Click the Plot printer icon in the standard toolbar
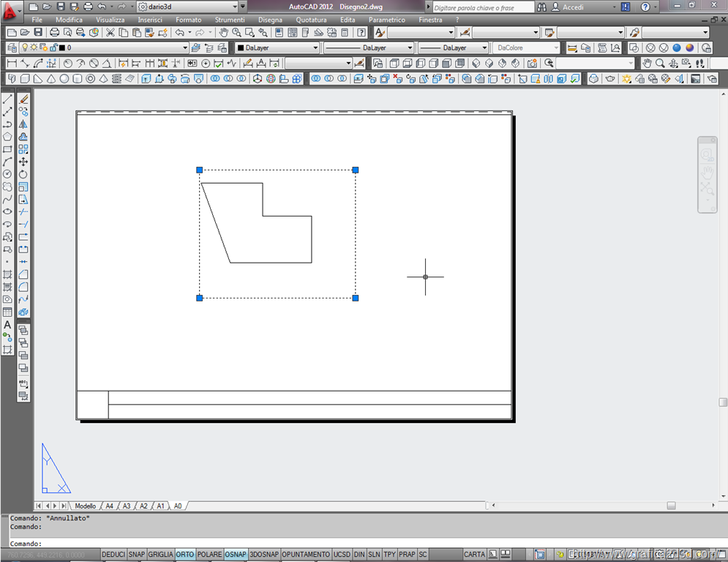 point(54,33)
